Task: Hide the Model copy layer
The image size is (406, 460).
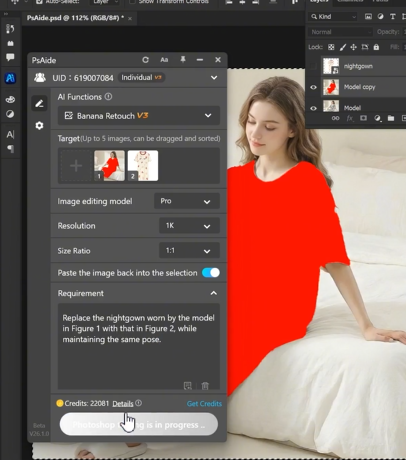Action: coord(313,87)
